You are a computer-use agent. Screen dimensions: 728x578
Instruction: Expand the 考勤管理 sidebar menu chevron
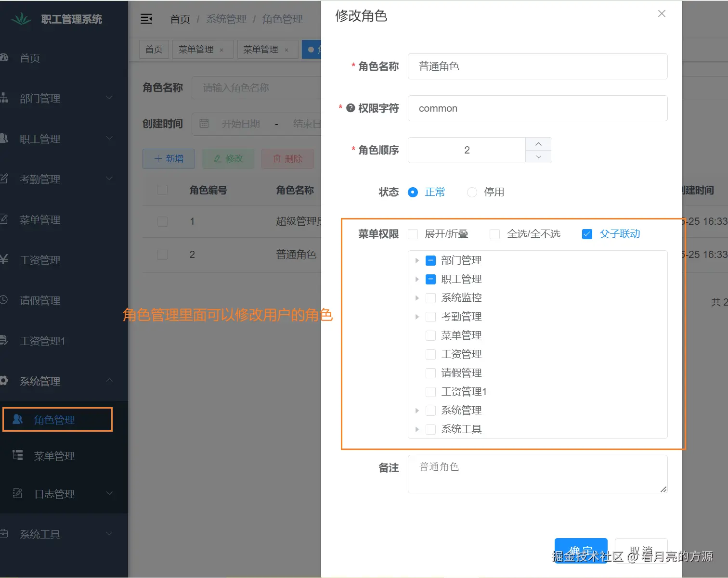click(109, 179)
